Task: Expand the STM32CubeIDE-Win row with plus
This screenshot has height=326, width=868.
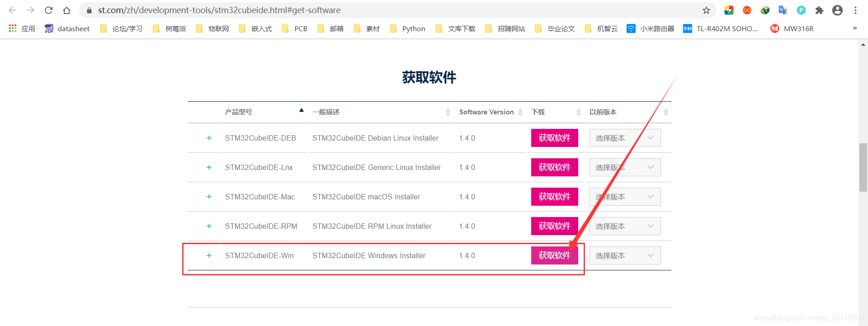Action: click(x=209, y=255)
